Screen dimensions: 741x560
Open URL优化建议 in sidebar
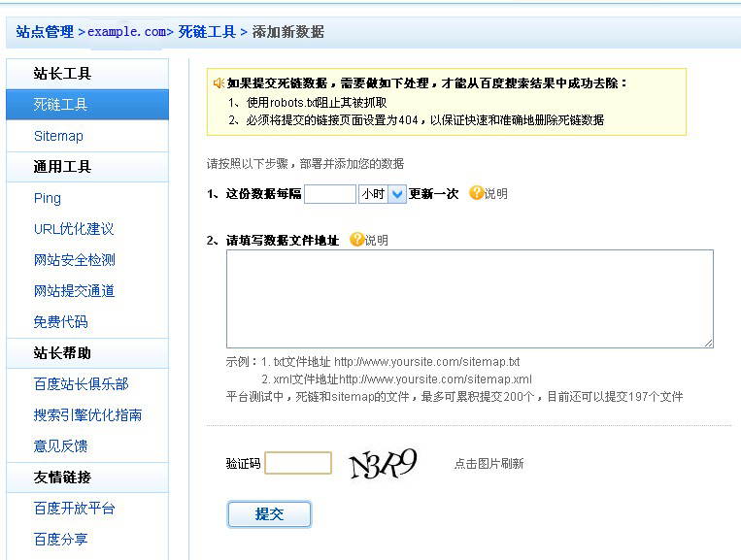click(x=74, y=229)
